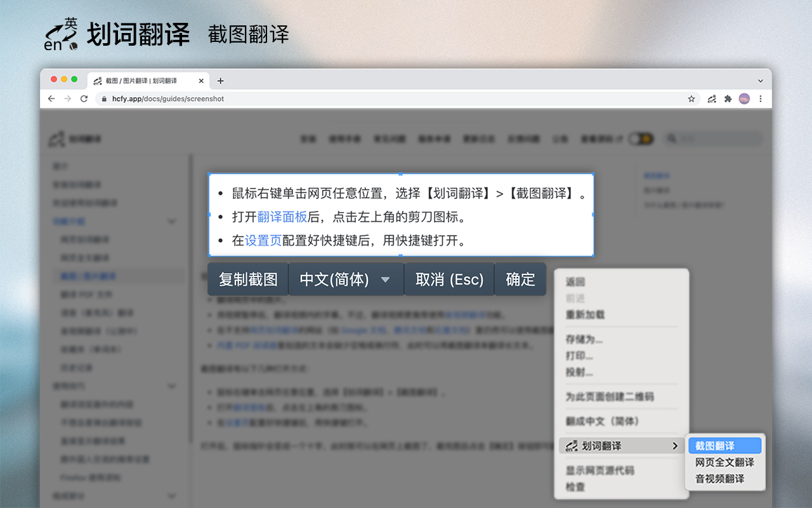Expand the bottom sidebar section chevron
Image resolution: width=812 pixels, height=508 pixels.
click(172, 496)
